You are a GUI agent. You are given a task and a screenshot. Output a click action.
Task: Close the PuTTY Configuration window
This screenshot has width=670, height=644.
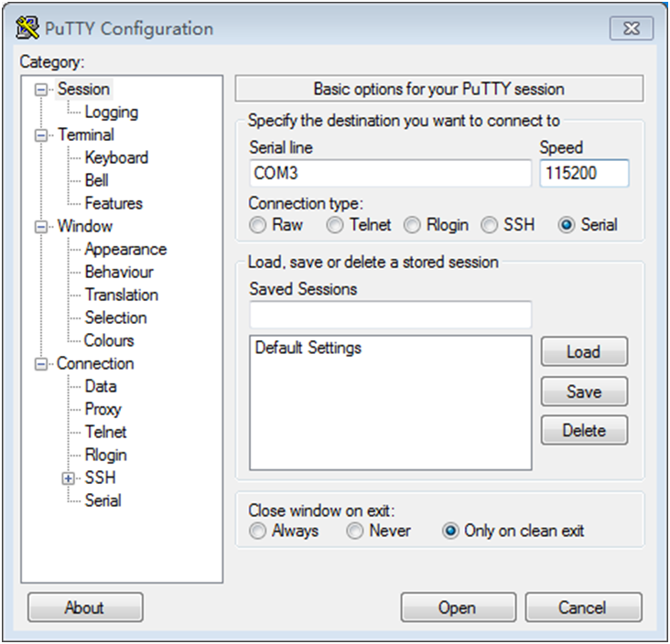tap(631, 28)
